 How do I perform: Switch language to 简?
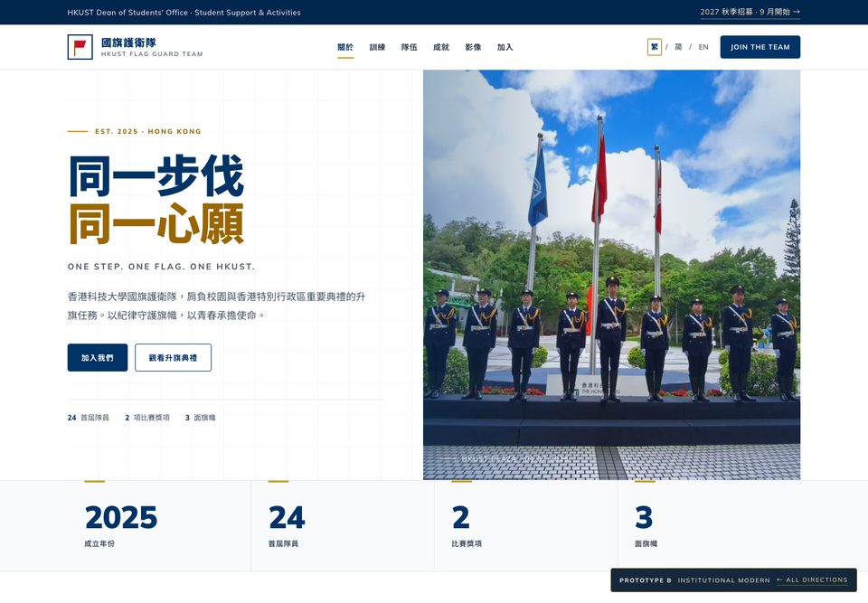[678, 47]
